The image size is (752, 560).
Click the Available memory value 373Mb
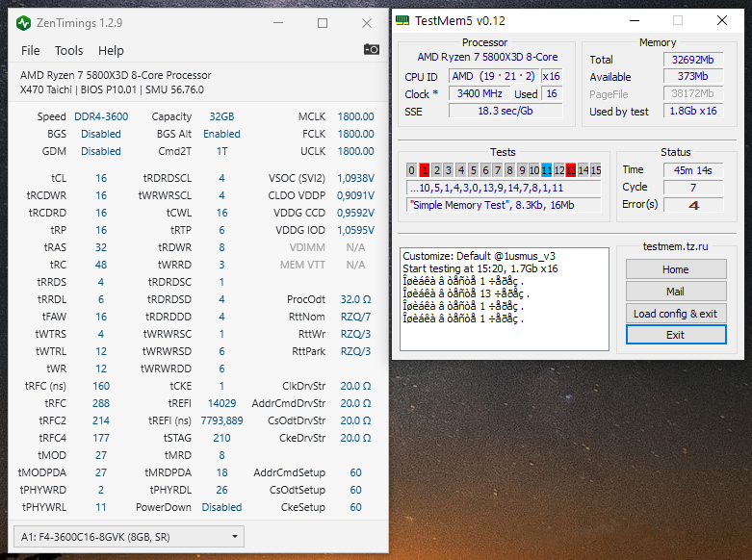pos(693,76)
